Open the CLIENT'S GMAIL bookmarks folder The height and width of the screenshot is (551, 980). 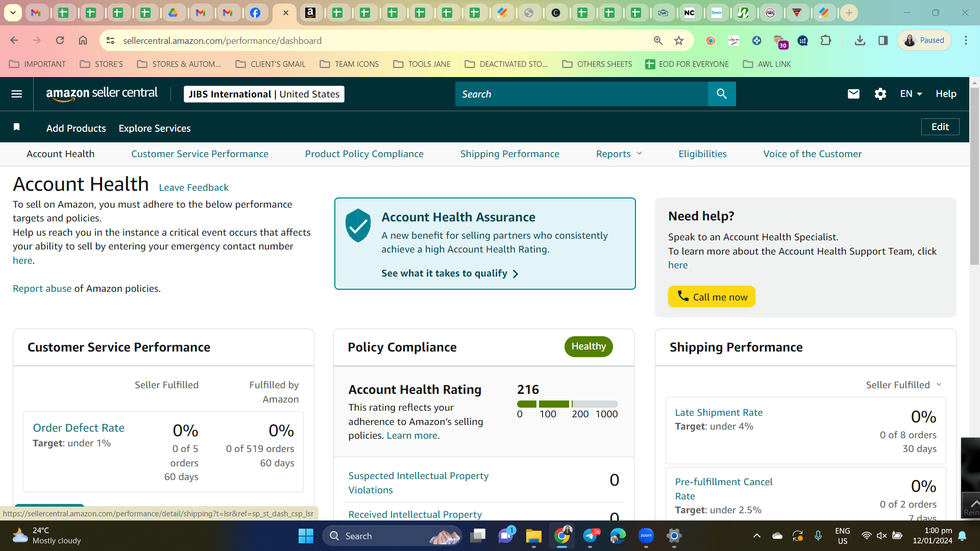[x=271, y=64]
